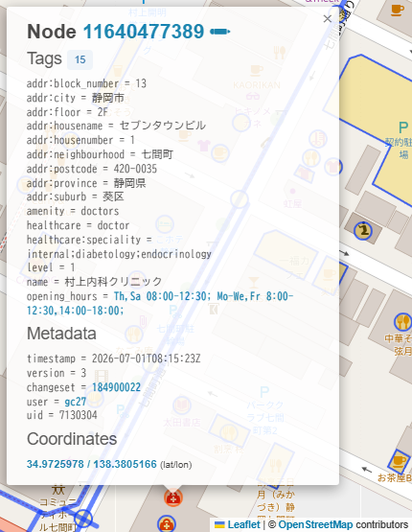Select the timestamp metadata row
412x532 pixels.
[114, 359]
